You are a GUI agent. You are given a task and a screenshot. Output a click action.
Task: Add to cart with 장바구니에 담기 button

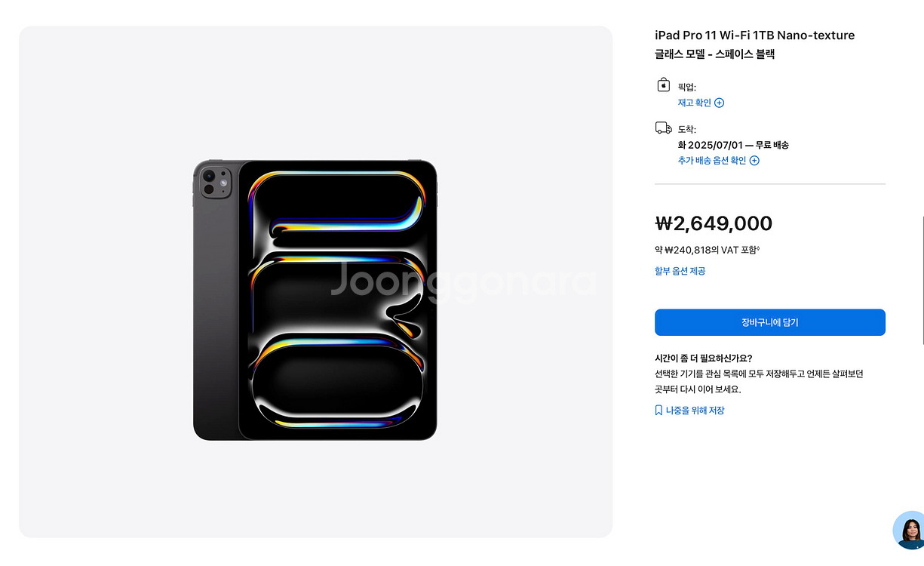click(x=770, y=322)
